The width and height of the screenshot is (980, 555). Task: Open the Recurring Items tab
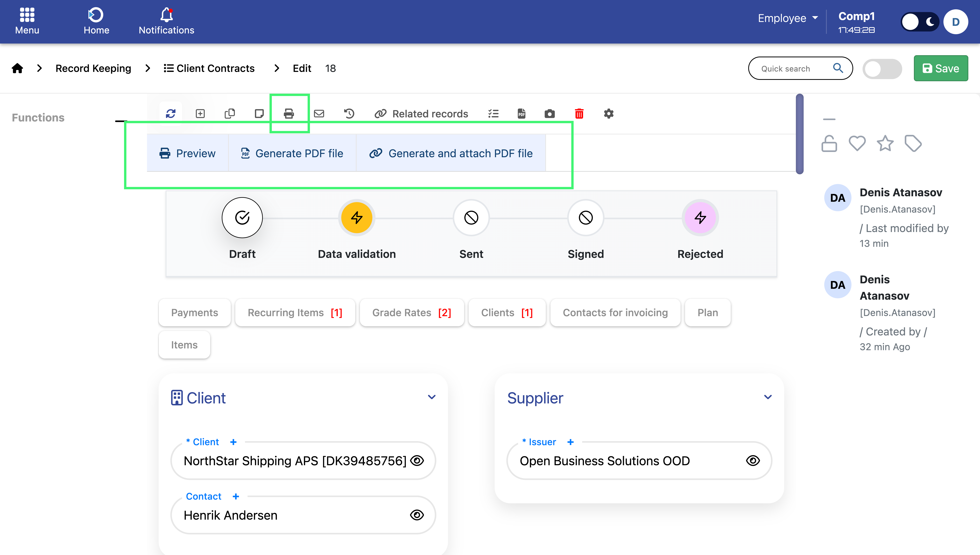click(295, 312)
